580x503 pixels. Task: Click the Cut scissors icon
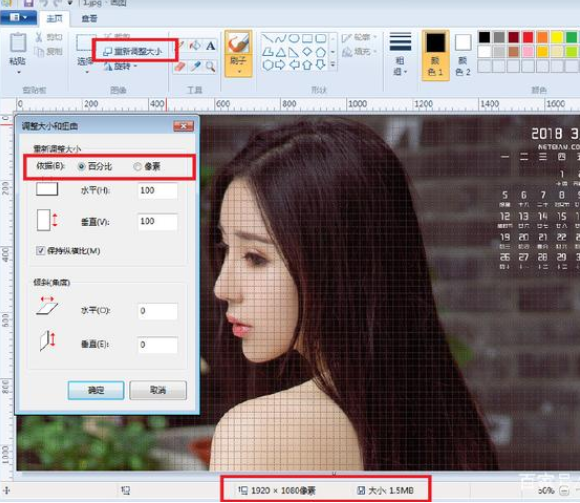39,37
